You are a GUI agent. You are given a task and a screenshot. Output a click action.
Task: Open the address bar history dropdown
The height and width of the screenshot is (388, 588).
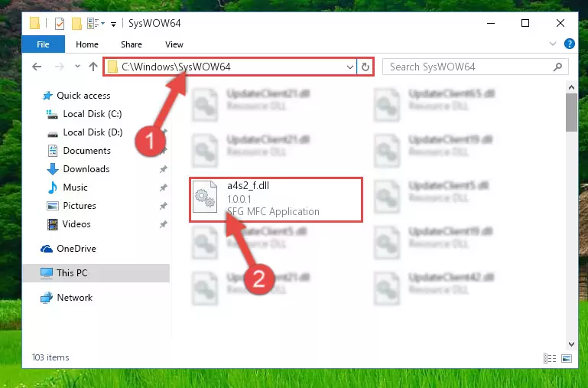point(350,67)
